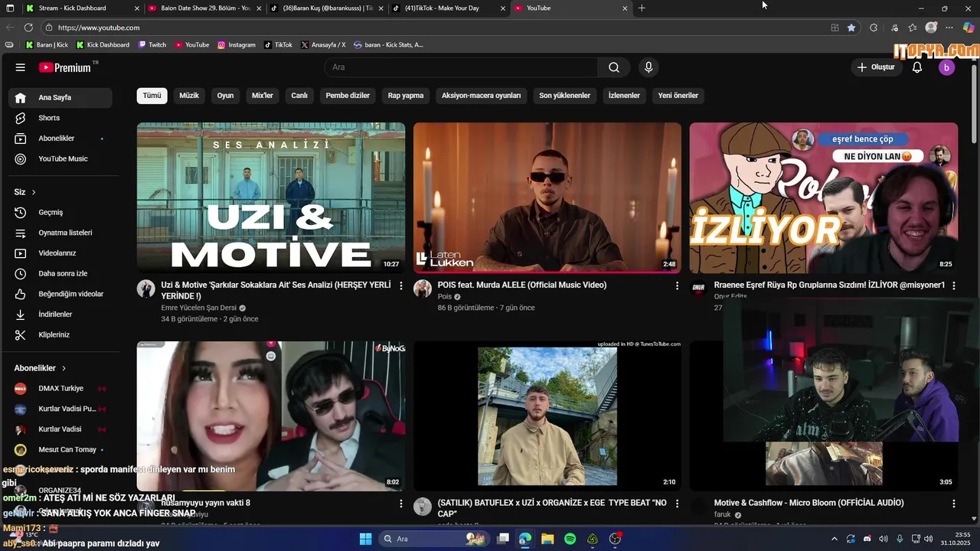The height and width of the screenshot is (551, 980).
Task: Open File Explorer from the taskbar
Action: pos(547,539)
